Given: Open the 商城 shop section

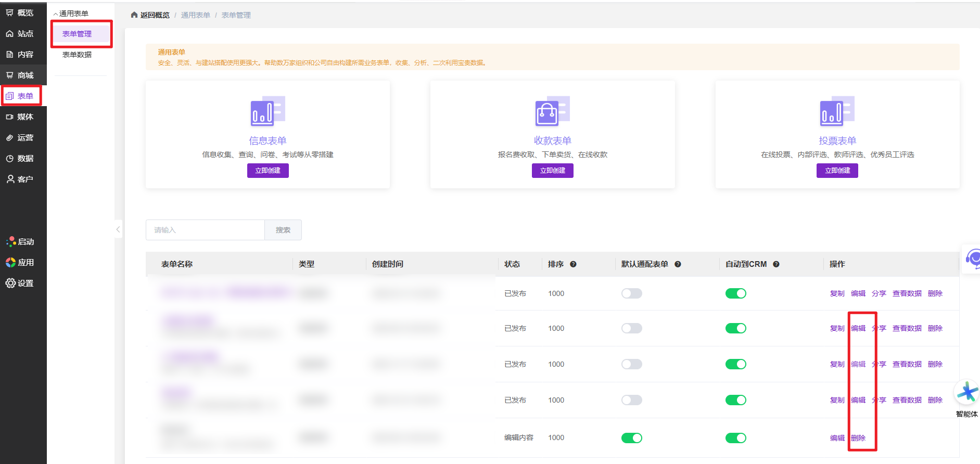Looking at the screenshot, I should point(10,75).
